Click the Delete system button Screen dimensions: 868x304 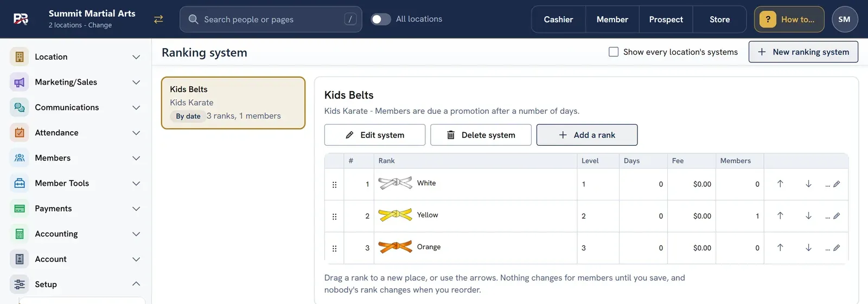(x=481, y=135)
